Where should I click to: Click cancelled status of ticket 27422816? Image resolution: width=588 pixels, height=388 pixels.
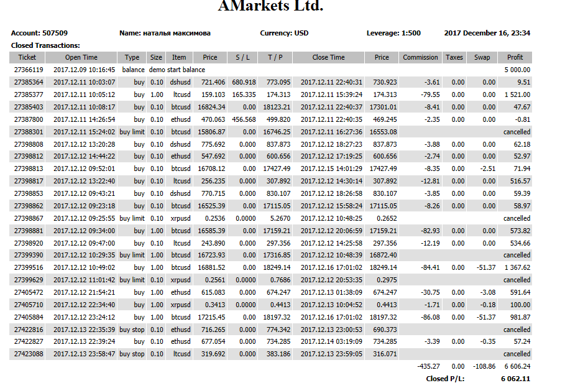517,330
